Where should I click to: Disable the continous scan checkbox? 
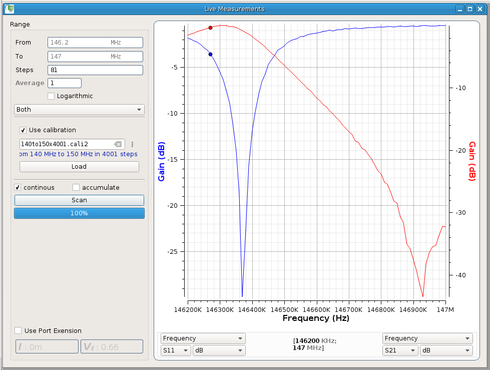click(18, 187)
